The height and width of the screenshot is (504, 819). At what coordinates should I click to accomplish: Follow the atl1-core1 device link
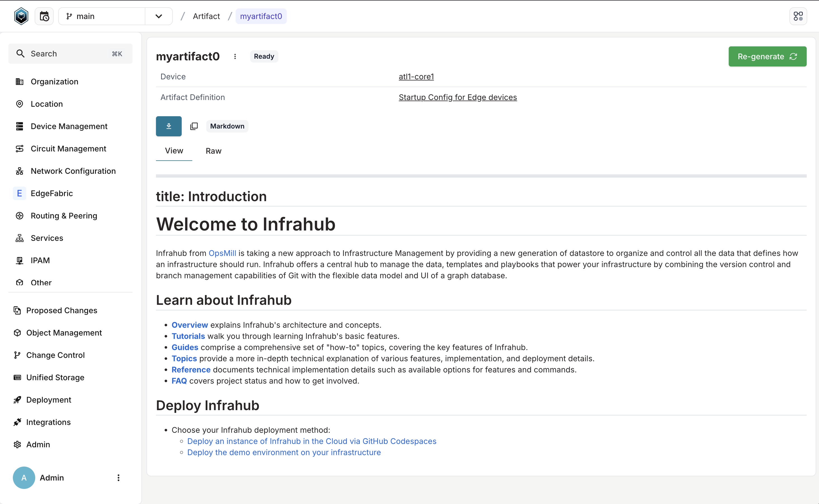416,76
